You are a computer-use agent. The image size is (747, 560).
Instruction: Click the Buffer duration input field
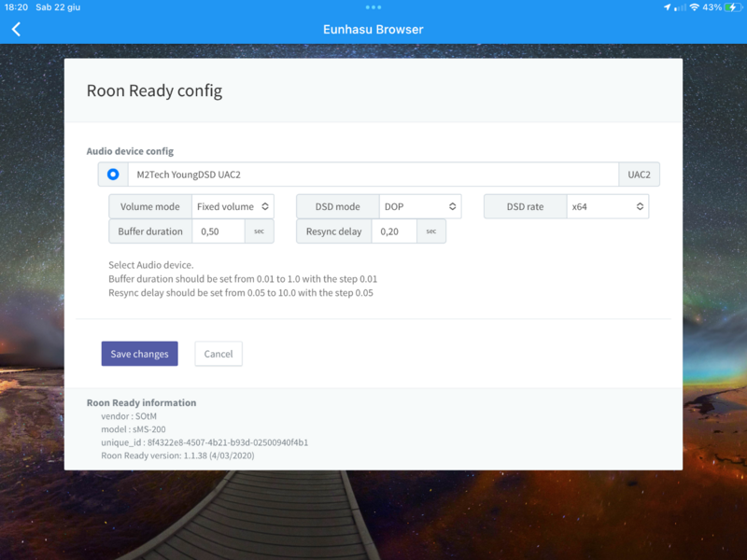(x=218, y=231)
